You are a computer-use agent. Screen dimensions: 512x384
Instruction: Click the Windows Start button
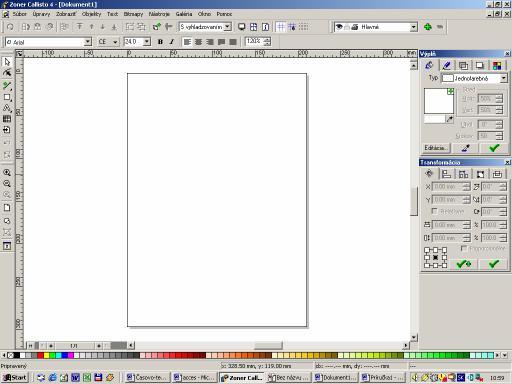(x=15, y=377)
